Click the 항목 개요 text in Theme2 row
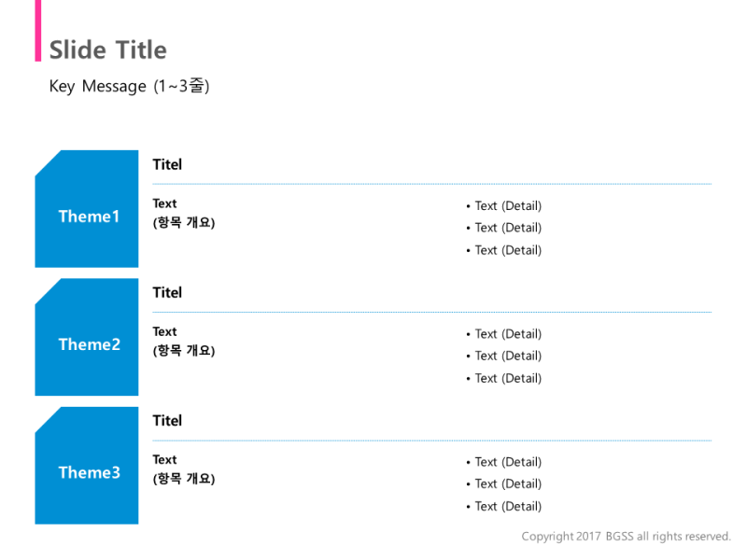 click(x=184, y=351)
